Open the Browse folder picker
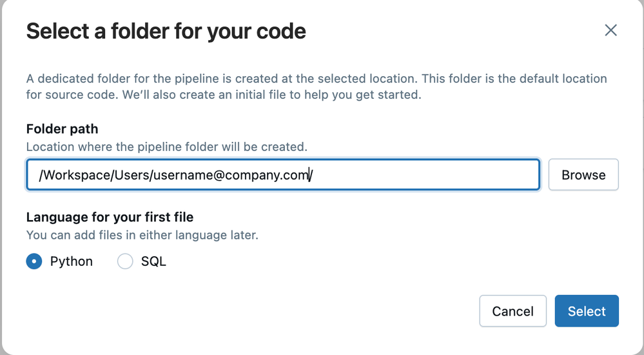The width and height of the screenshot is (644, 355). coord(583,175)
